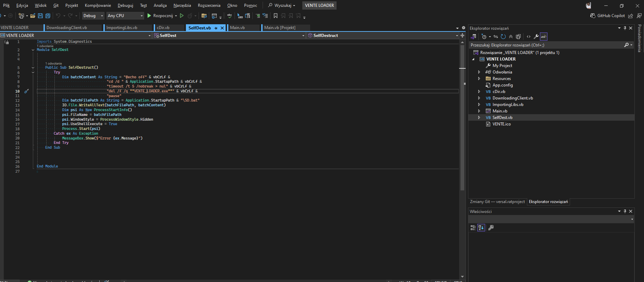The width and height of the screenshot is (644, 282).
Task: Click the Find in Files folder icon
Action: point(204,16)
